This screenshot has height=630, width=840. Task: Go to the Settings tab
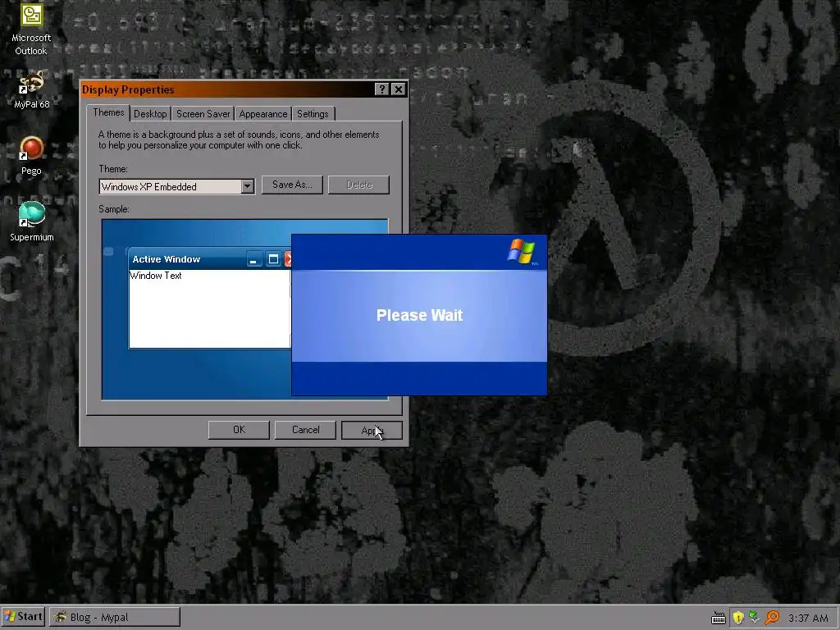point(313,113)
